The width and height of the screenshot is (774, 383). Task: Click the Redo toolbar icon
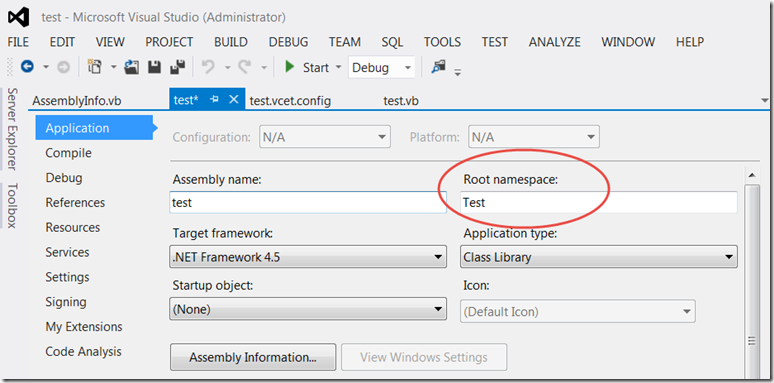pos(246,67)
